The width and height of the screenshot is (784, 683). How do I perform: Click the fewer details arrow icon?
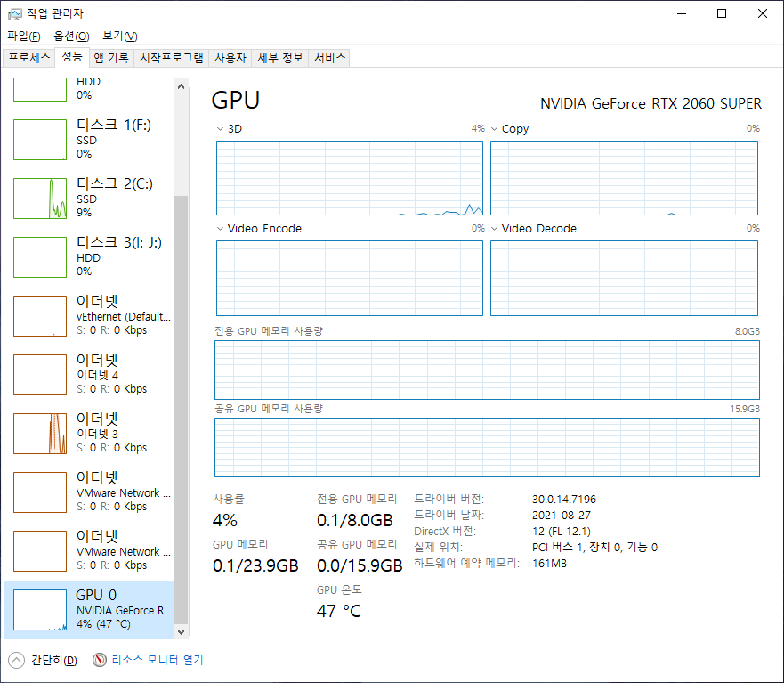coord(17,660)
